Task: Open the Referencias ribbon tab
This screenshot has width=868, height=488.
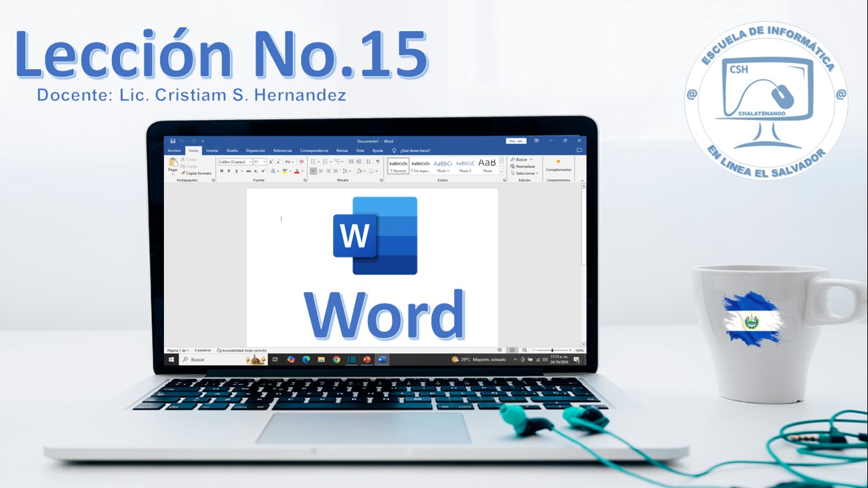Action: tap(282, 150)
